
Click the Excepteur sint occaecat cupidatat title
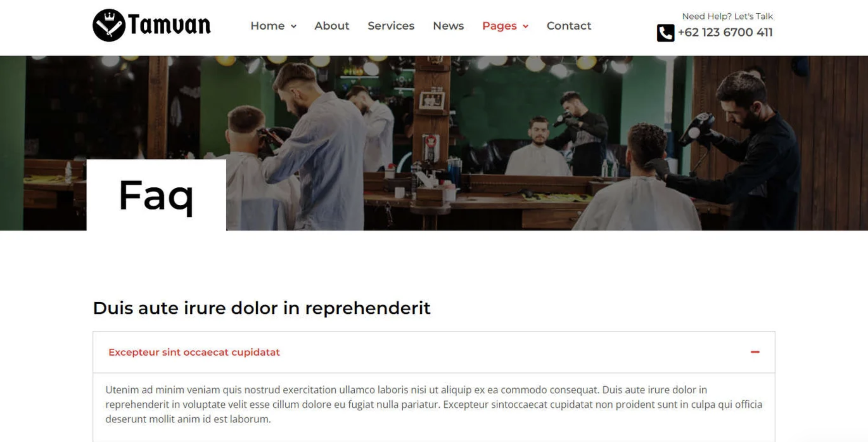pyautogui.click(x=194, y=352)
